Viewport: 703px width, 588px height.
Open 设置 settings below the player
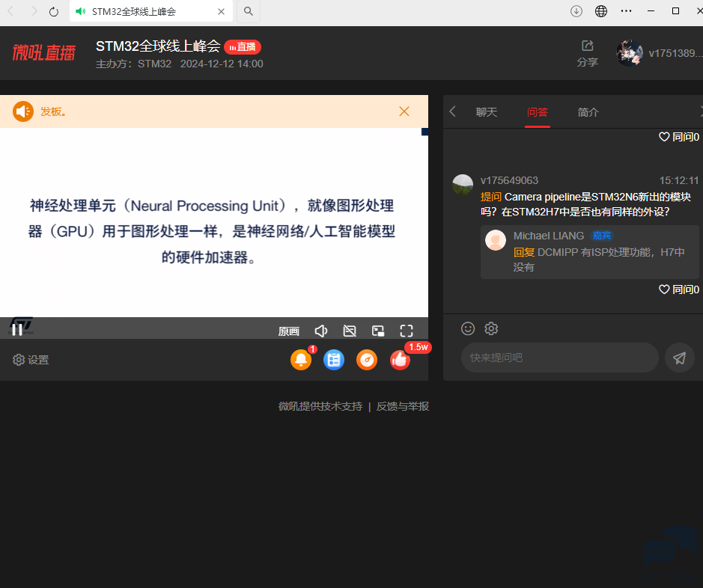pos(31,360)
